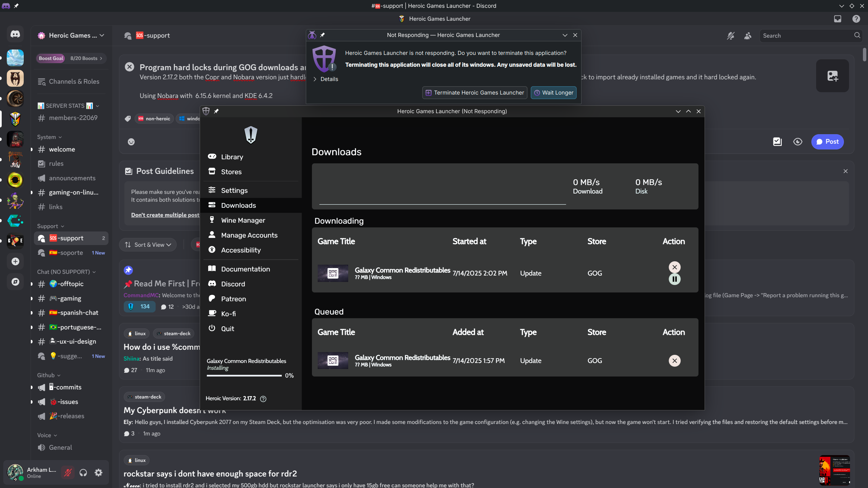Open Settings in Heroic sidebar
The height and width of the screenshot is (488, 868).
pyautogui.click(x=251, y=190)
